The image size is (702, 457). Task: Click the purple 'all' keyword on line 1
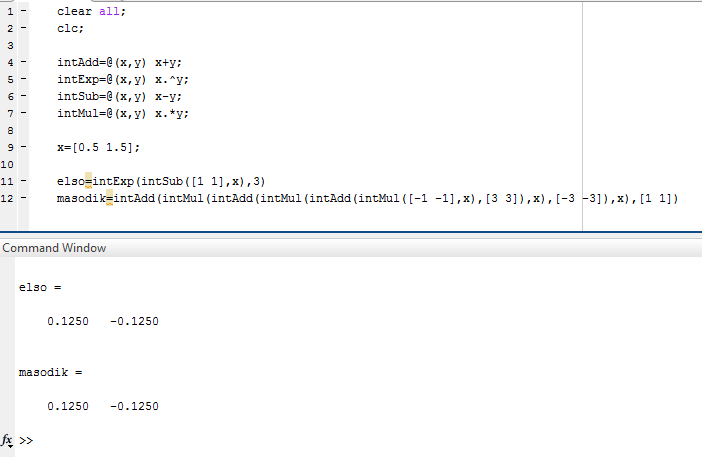[109, 11]
